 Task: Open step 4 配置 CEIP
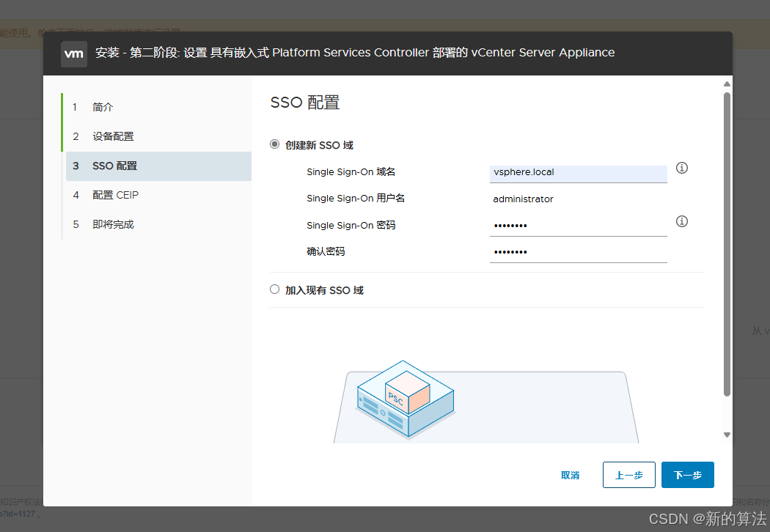pos(157,196)
